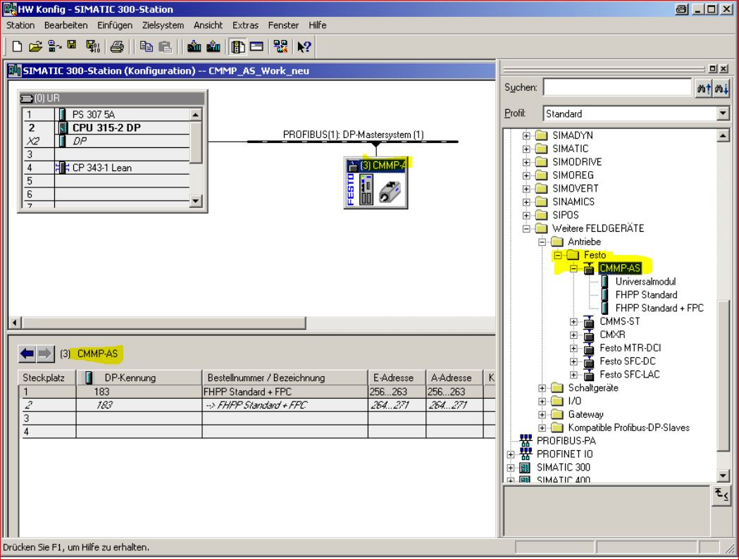The image size is (739, 560).
Task: Select CPU 315-2 DP row in rack
Action: click(106, 128)
